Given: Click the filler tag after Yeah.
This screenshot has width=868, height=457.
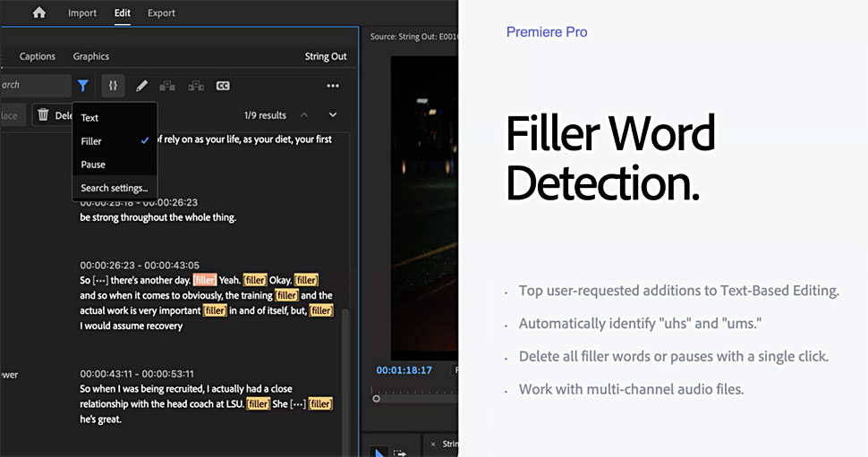Looking at the screenshot, I should (255, 280).
